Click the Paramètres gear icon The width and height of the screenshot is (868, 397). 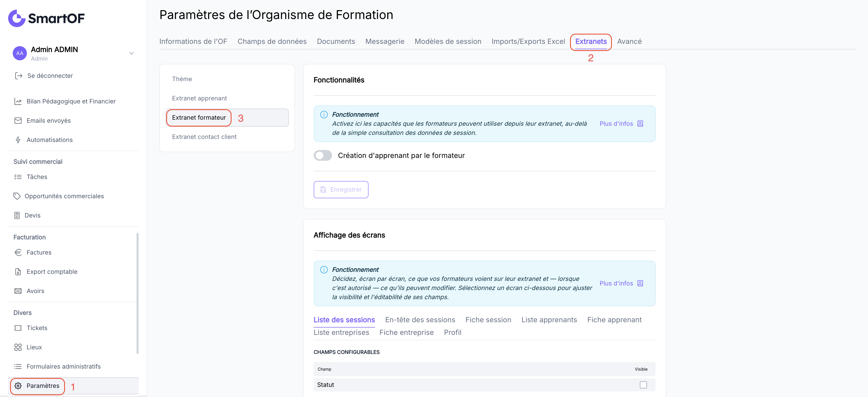pos(18,386)
